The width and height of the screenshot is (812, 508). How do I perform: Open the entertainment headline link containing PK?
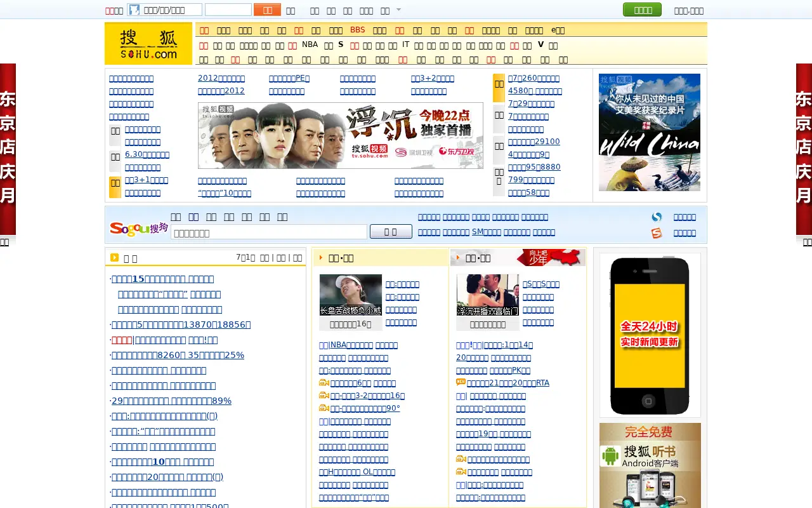[510, 370]
